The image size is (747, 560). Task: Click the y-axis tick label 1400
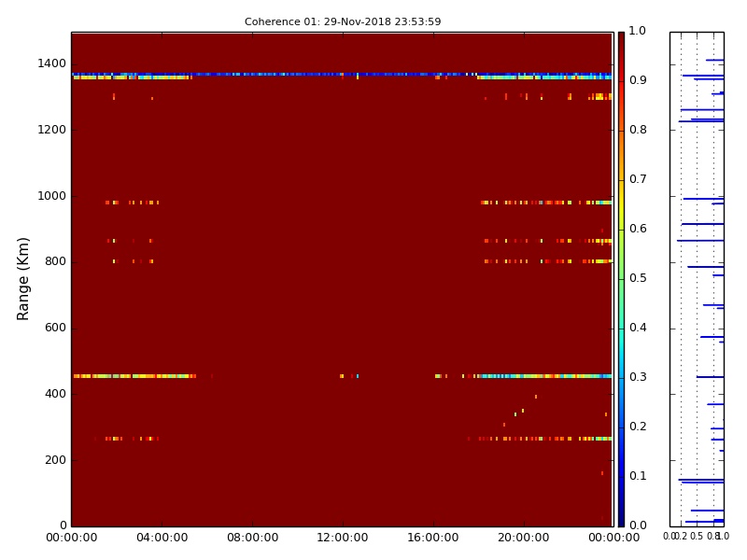(52, 63)
